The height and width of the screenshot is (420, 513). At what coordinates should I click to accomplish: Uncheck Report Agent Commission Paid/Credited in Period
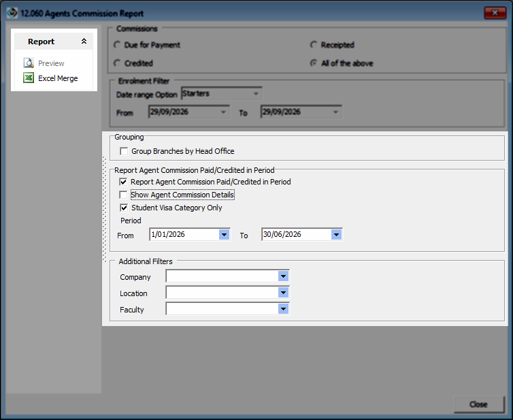point(123,182)
